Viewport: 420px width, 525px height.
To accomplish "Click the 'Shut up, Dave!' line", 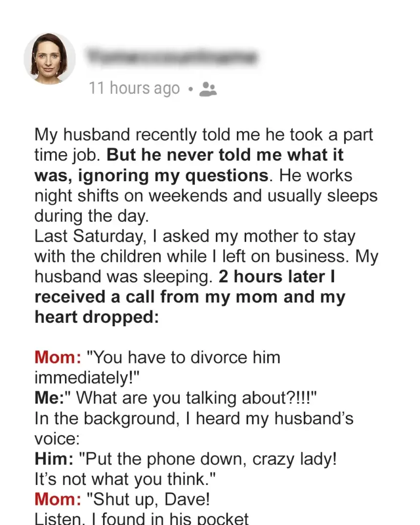I will tap(148, 499).
